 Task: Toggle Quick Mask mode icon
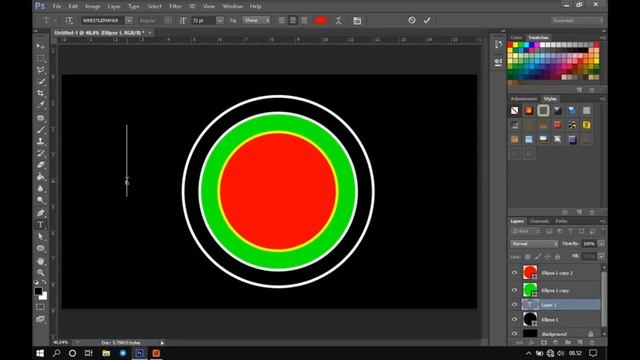(x=40, y=307)
